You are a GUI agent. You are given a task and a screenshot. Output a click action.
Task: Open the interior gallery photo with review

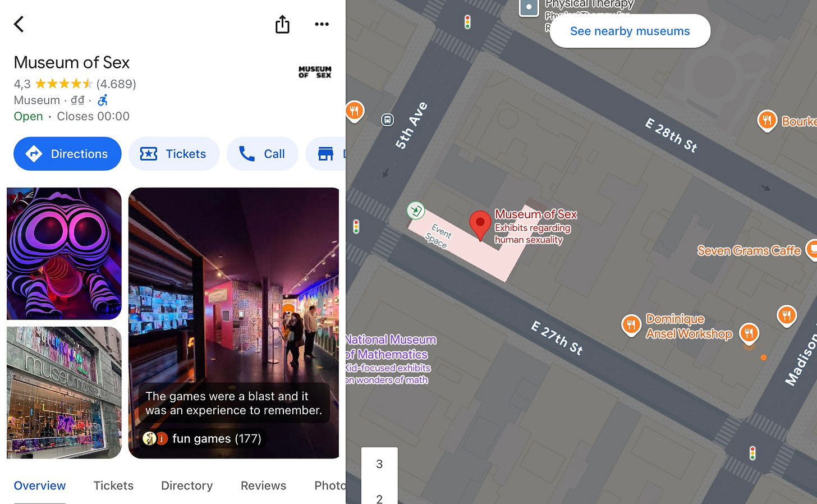point(233,323)
